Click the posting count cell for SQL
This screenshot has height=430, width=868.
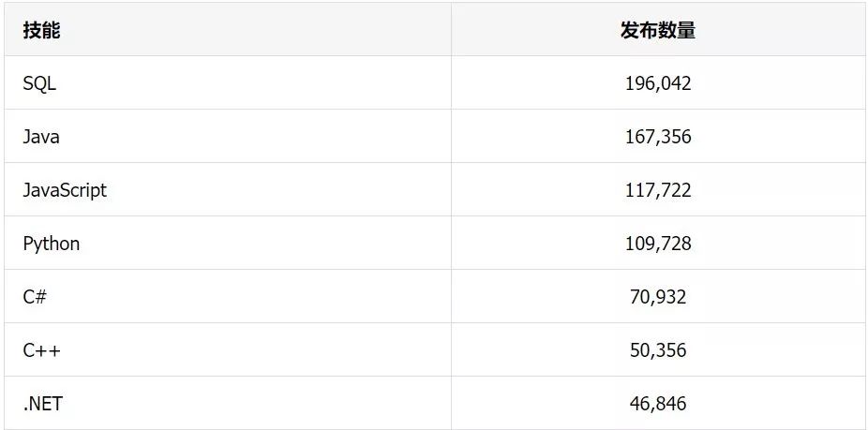click(x=659, y=82)
